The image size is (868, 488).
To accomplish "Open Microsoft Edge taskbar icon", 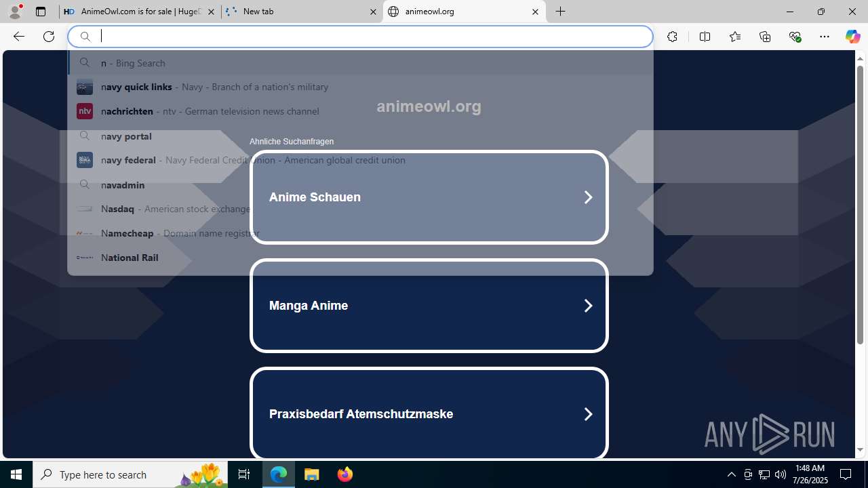I will [279, 474].
